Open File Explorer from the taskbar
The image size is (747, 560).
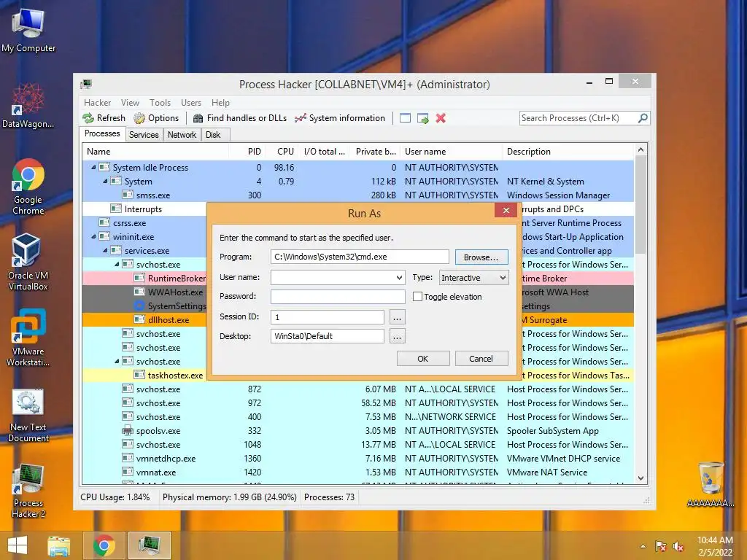coord(59,545)
